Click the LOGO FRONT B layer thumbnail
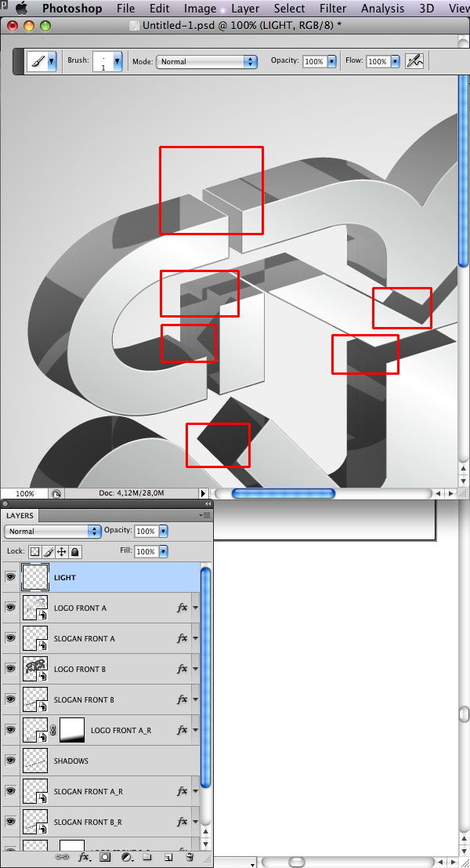Screen dimensions: 470x868 pyautogui.click(x=34, y=669)
